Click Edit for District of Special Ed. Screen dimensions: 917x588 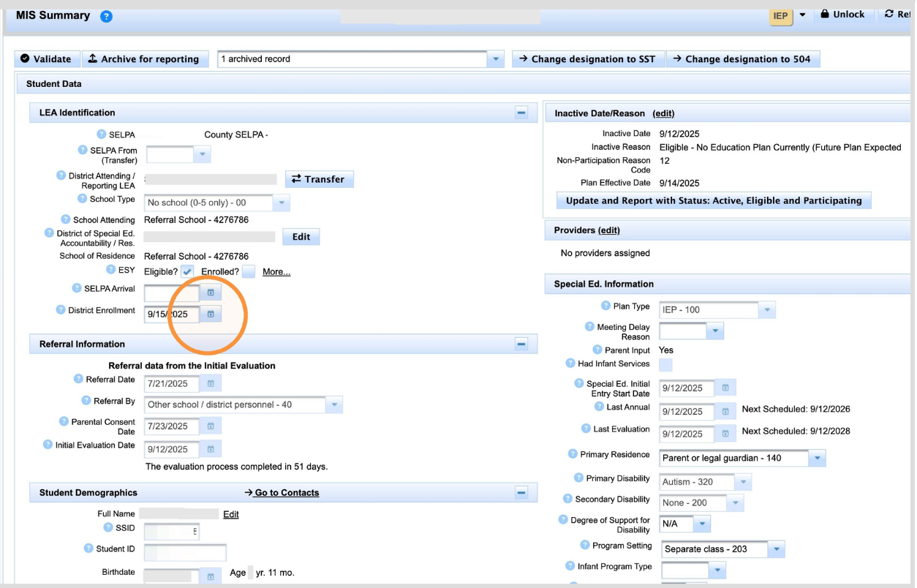coord(301,237)
